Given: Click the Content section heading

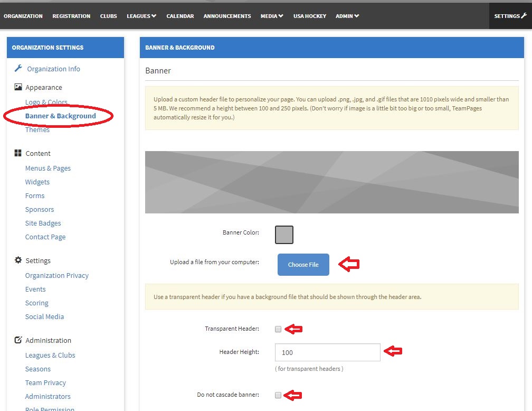Looking at the screenshot, I should coord(38,154).
